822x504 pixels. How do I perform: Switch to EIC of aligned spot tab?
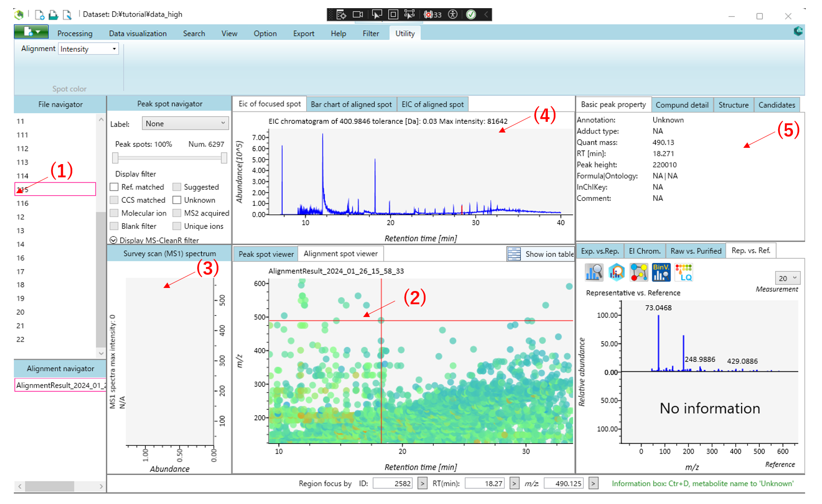[x=433, y=104]
